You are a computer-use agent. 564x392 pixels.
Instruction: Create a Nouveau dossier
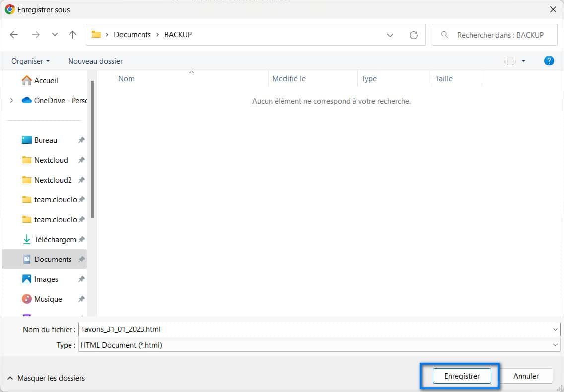95,61
